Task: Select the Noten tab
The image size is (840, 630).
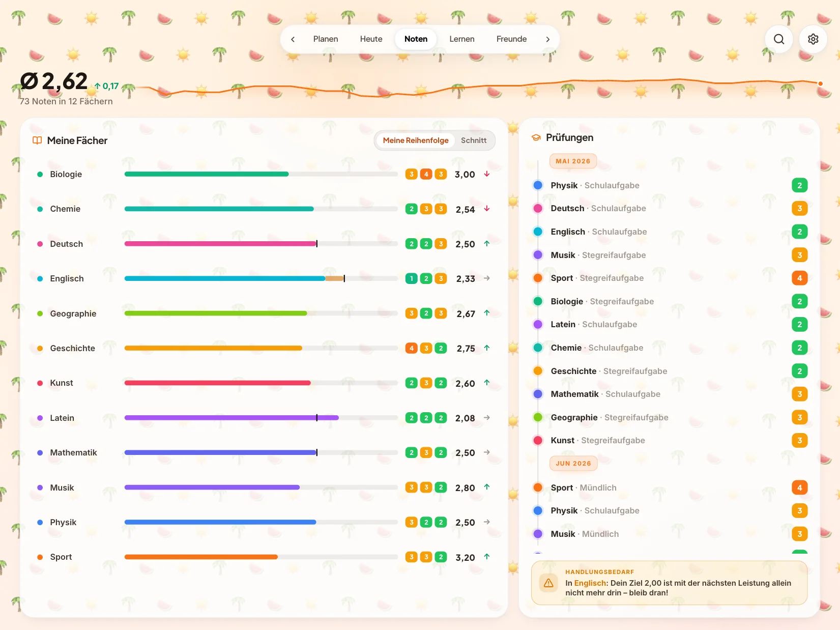Action: click(416, 39)
